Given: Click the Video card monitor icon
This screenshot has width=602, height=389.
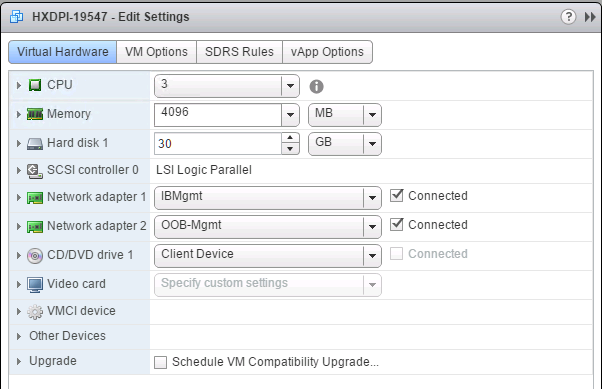Looking at the screenshot, I should [x=35, y=285].
